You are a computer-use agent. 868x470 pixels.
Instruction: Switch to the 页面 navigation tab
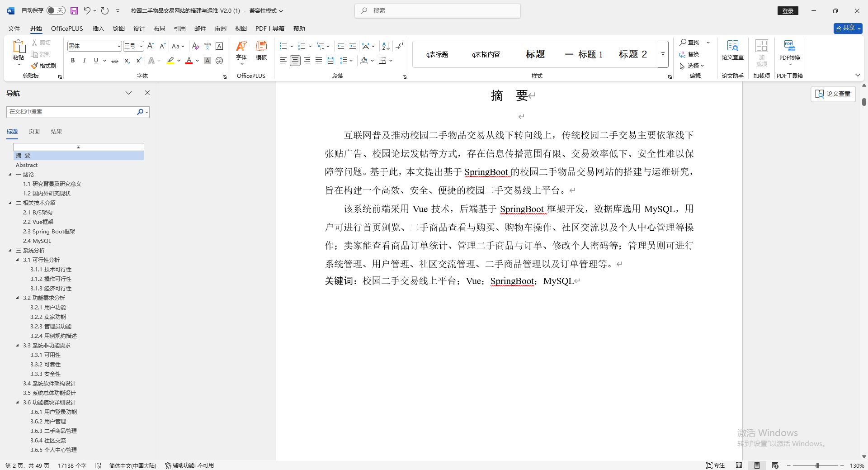(33, 131)
